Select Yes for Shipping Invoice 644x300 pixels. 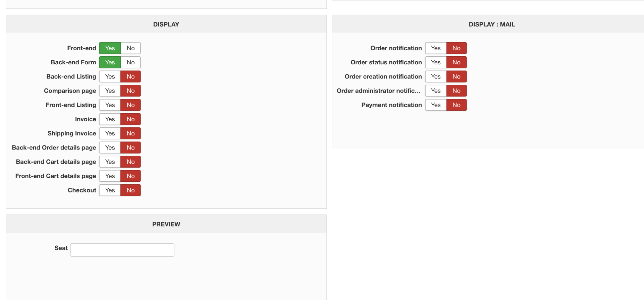(x=110, y=133)
